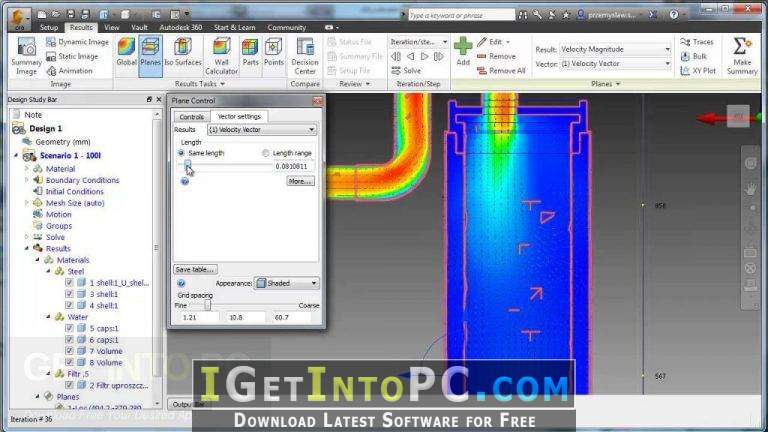Screen dimensions: 768x432
Task: Collapse the Steel materials tree node
Action: (x=48, y=271)
